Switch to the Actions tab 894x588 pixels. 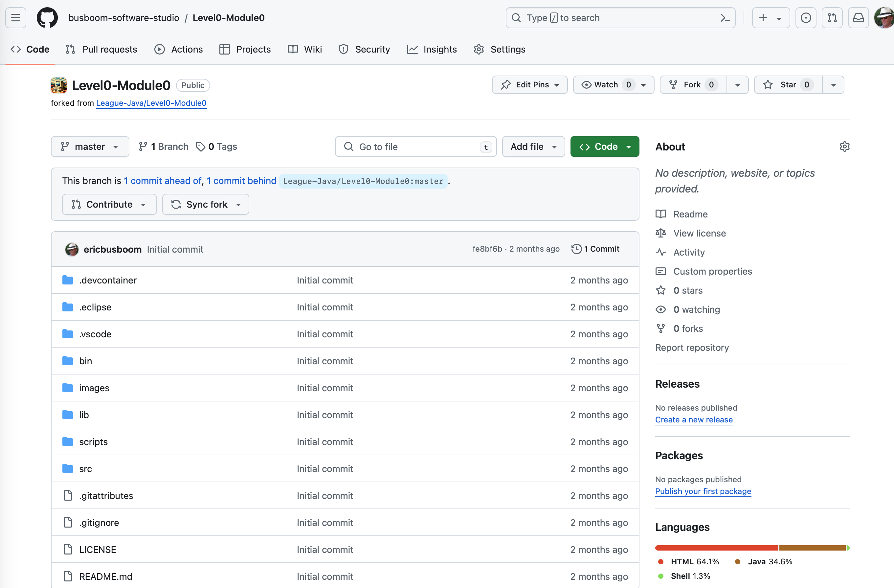tap(179, 49)
